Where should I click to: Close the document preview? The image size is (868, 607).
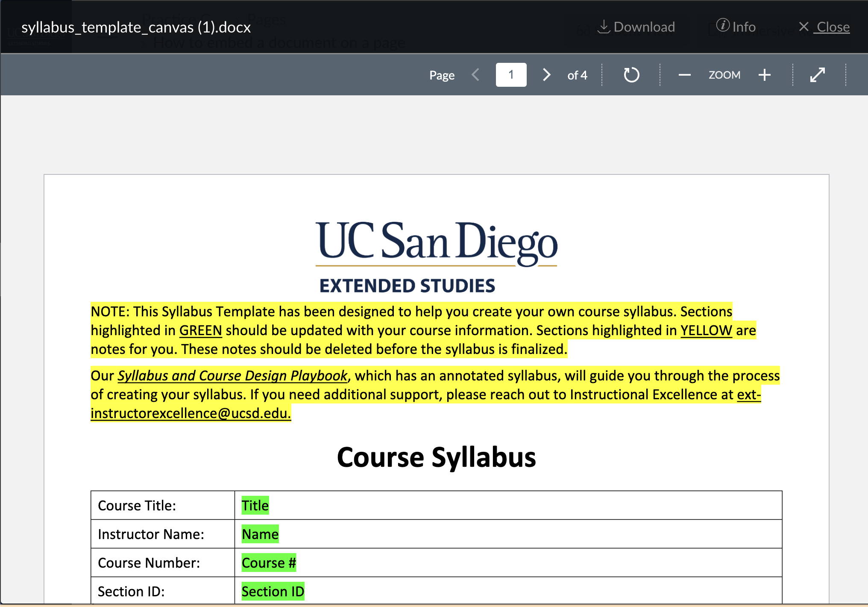pyautogui.click(x=824, y=27)
